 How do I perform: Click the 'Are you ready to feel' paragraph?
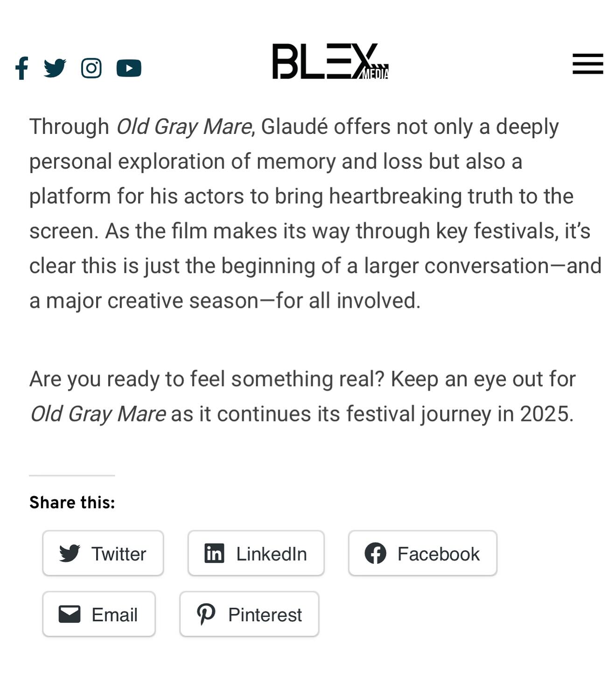coord(302,396)
